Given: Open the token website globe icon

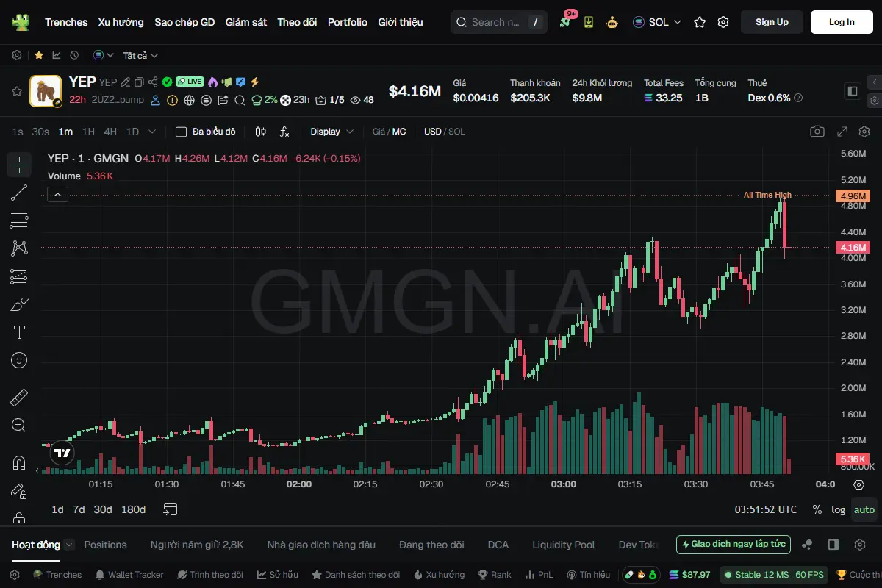Looking at the screenshot, I should 189,100.
